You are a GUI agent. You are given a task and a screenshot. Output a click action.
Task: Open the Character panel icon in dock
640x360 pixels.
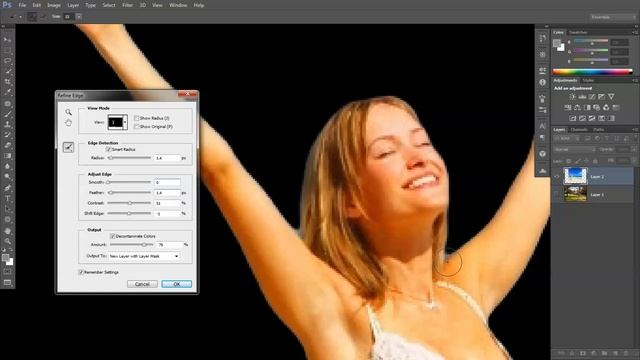[x=542, y=126]
